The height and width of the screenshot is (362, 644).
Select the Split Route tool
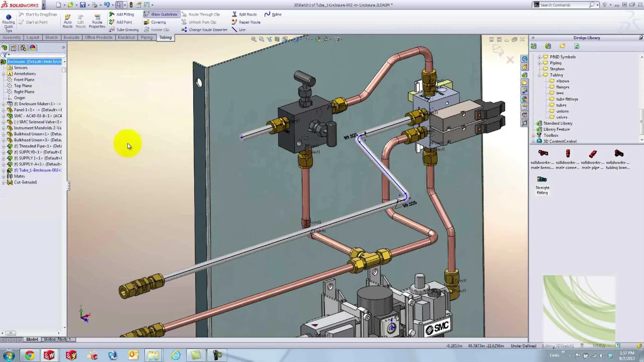[244, 15]
